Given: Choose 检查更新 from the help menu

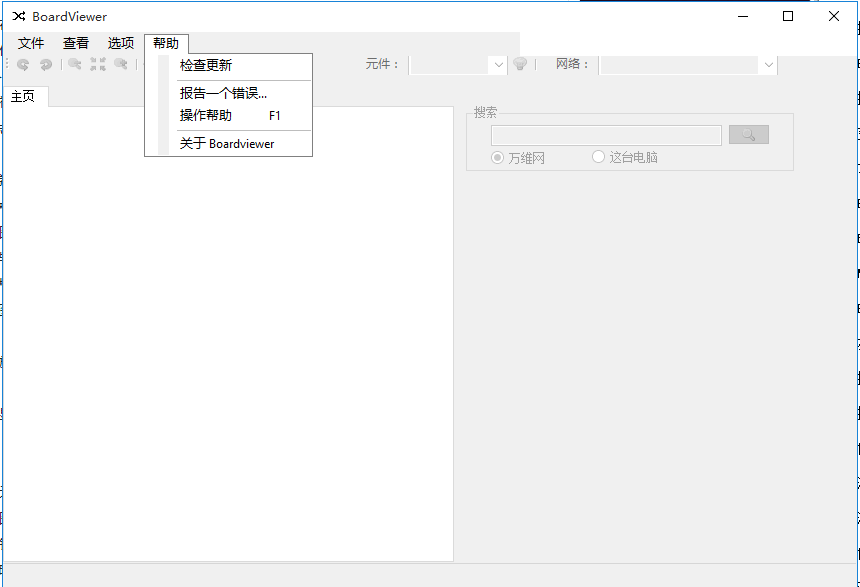Looking at the screenshot, I should pyautogui.click(x=205, y=65).
